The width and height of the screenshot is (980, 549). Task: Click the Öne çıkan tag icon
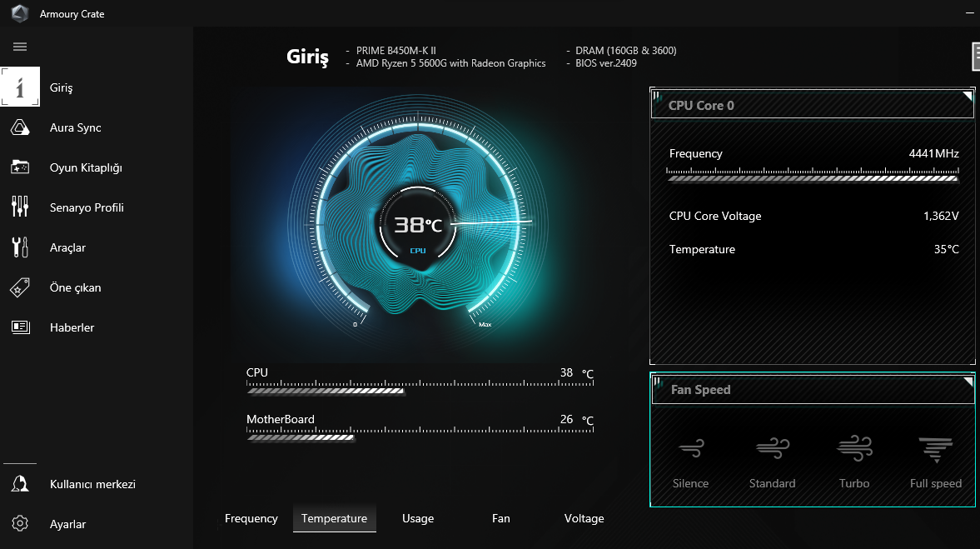pyautogui.click(x=20, y=287)
